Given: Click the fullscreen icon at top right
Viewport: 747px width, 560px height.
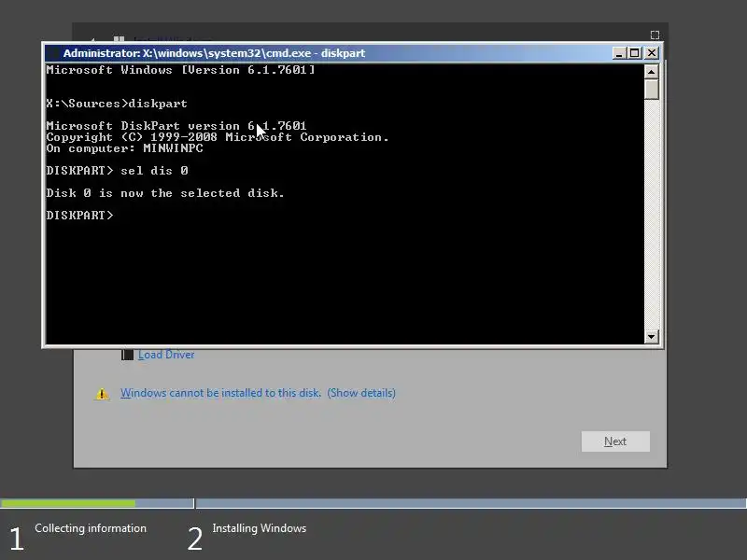Looking at the screenshot, I should pyautogui.click(x=655, y=35).
